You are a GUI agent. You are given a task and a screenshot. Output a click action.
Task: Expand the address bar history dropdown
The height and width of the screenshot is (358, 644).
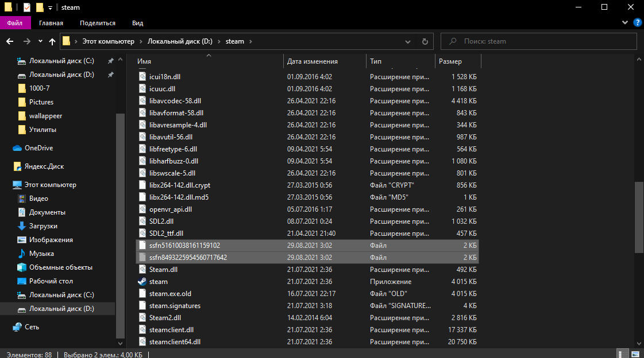pyautogui.click(x=407, y=41)
